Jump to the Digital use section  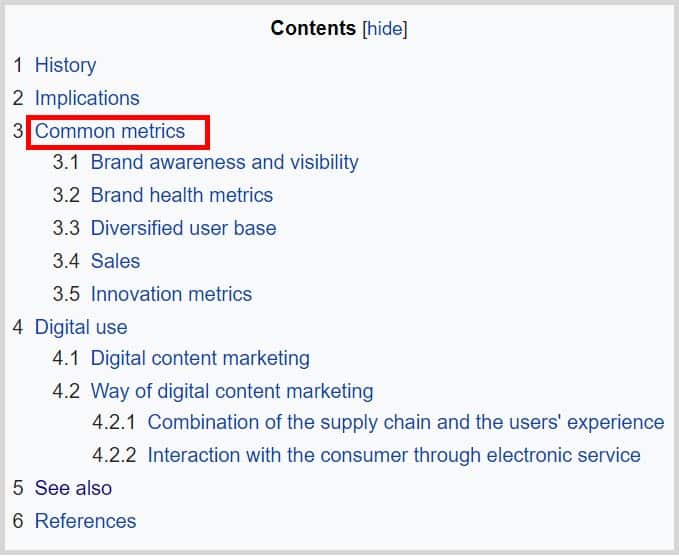tap(81, 327)
